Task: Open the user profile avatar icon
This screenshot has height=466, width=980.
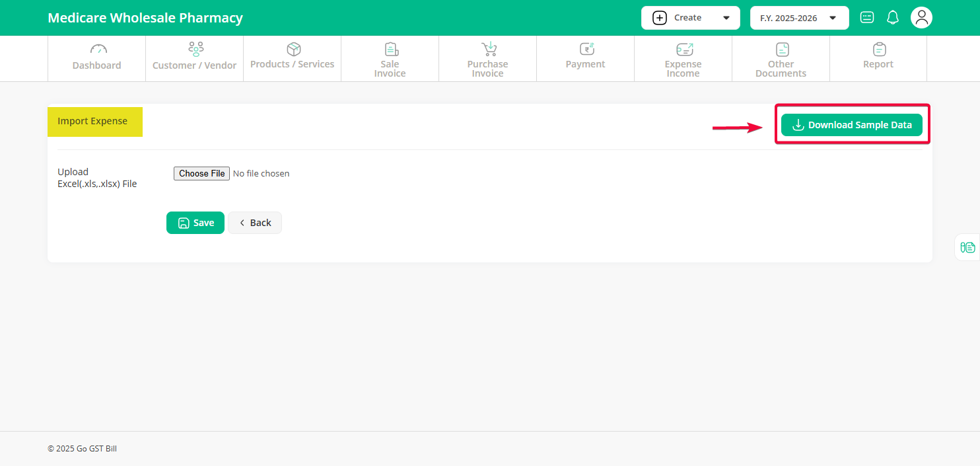Action: 921,18
